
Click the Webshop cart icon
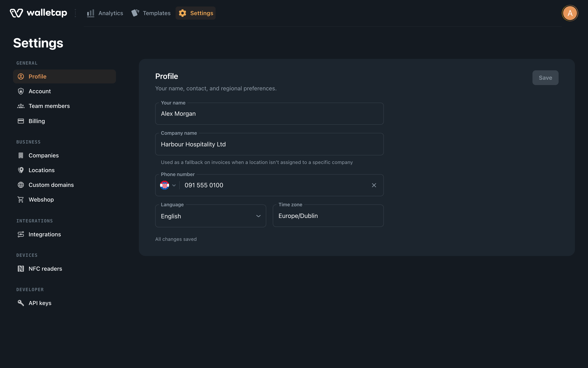click(x=21, y=200)
